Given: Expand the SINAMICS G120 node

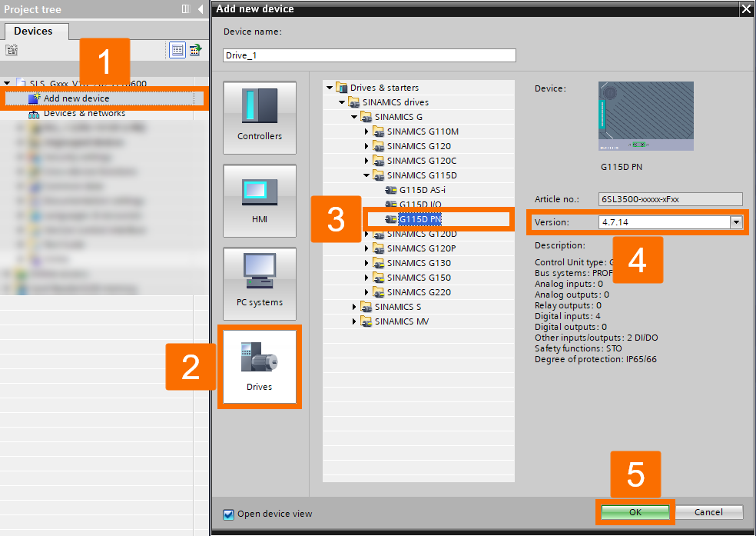Looking at the screenshot, I should 366,146.
